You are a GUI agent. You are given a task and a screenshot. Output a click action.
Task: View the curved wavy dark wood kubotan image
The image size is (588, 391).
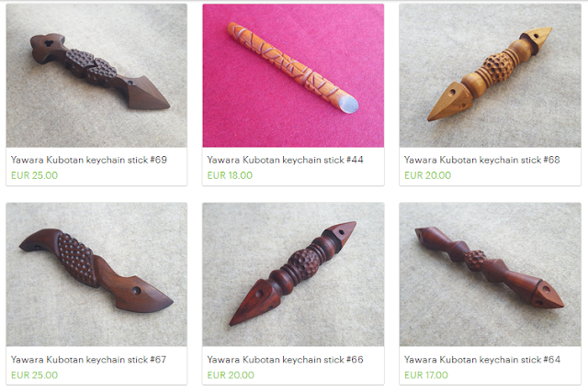96,274
